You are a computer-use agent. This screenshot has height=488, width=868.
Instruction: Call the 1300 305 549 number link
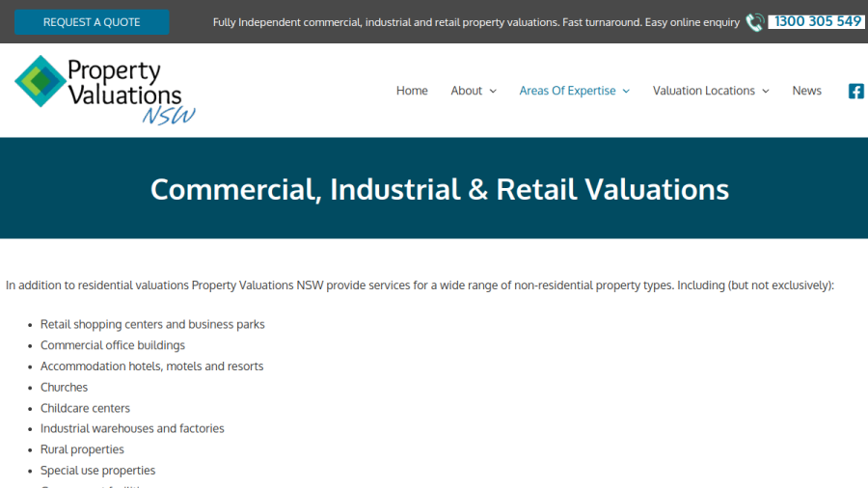(817, 21)
